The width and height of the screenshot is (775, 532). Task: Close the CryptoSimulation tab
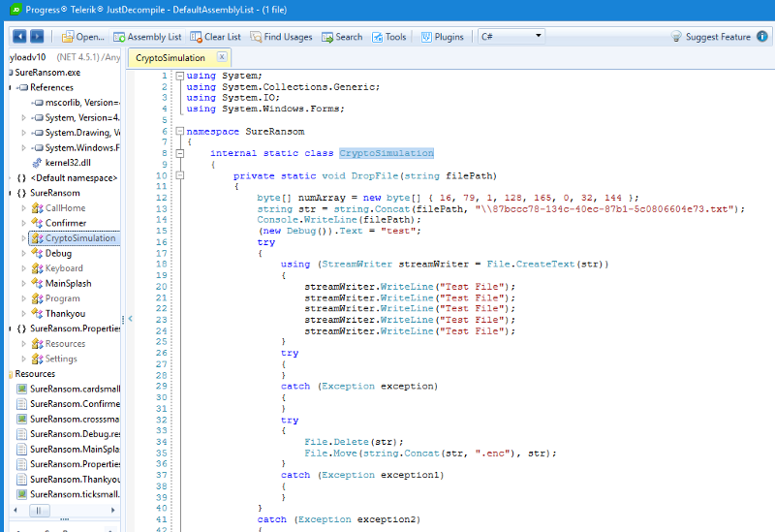click(x=222, y=57)
